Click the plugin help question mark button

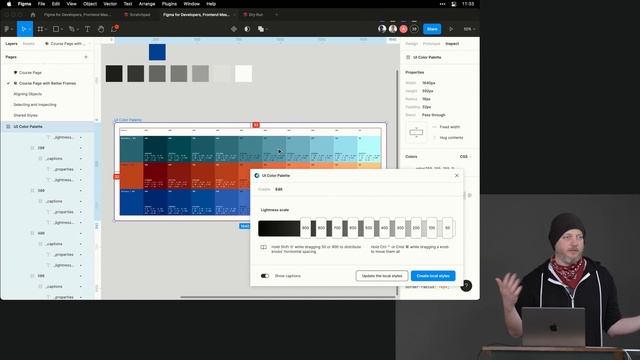tap(466, 286)
